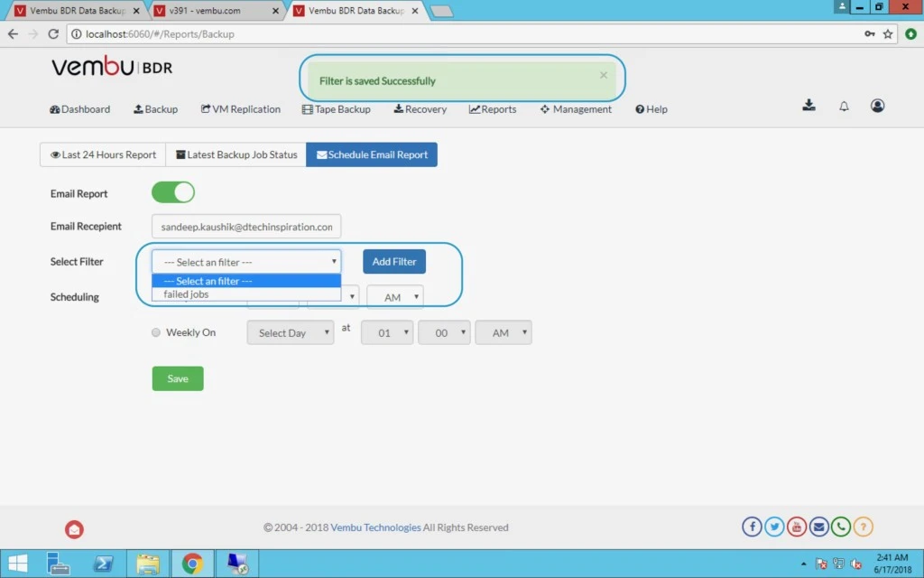Open notifications bell icon
Image resolution: width=924 pixels, height=578 pixels.
(x=844, y=107)
